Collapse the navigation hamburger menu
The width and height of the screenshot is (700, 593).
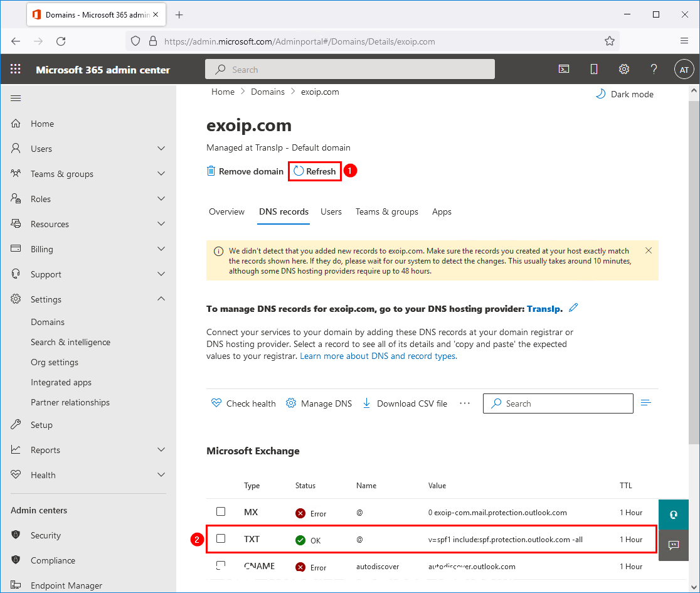click(16, 99)
